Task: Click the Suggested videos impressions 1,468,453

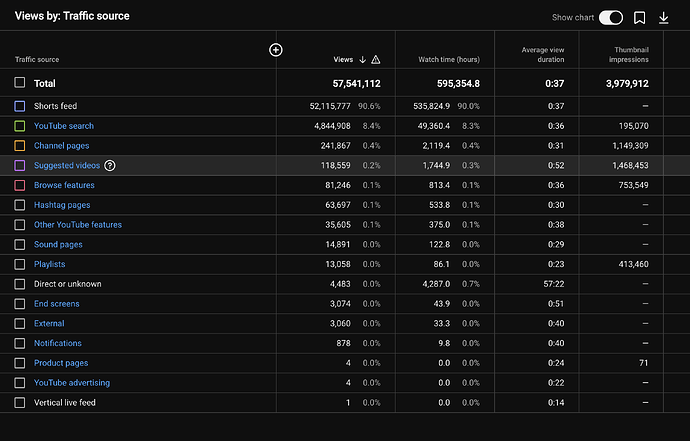Action: click(630, 165)
